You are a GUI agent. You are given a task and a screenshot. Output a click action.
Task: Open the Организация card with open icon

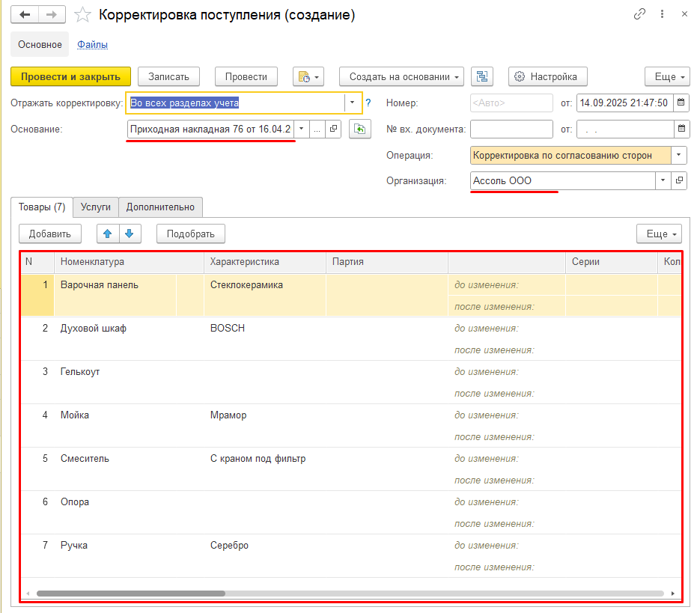pos(679,180)
